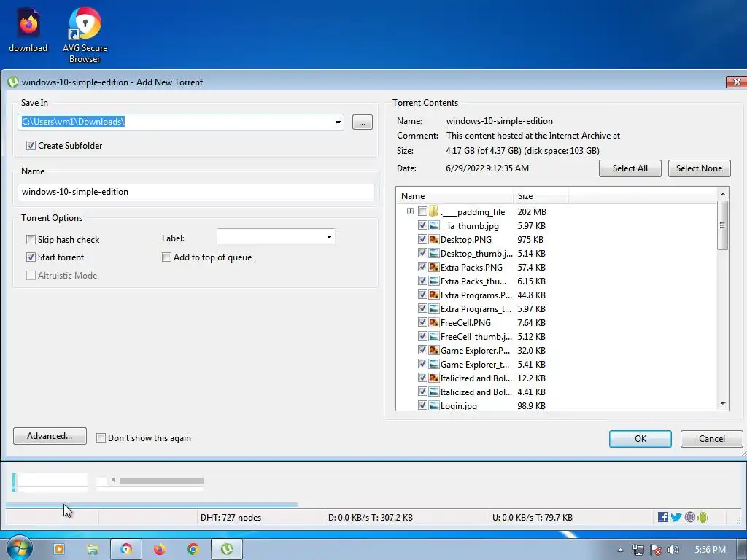Click the Show Desktop button
The height and width of the screenshot is (560, 747).
click(x=742, y=550)
